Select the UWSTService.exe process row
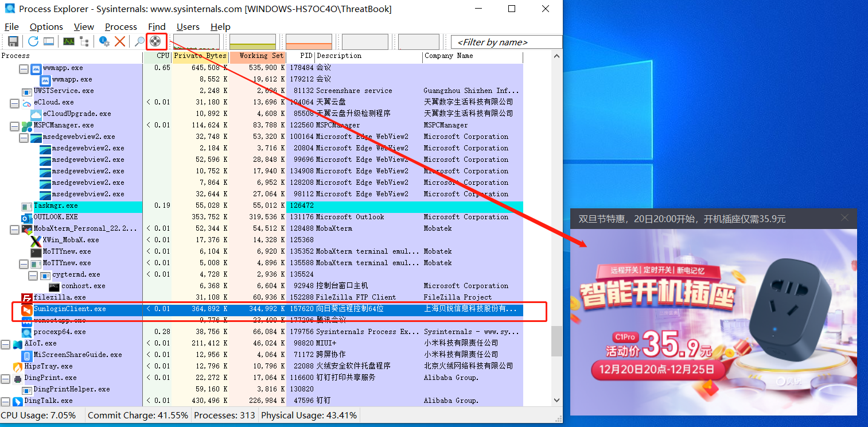868x427 pixels. coord(262,91)
